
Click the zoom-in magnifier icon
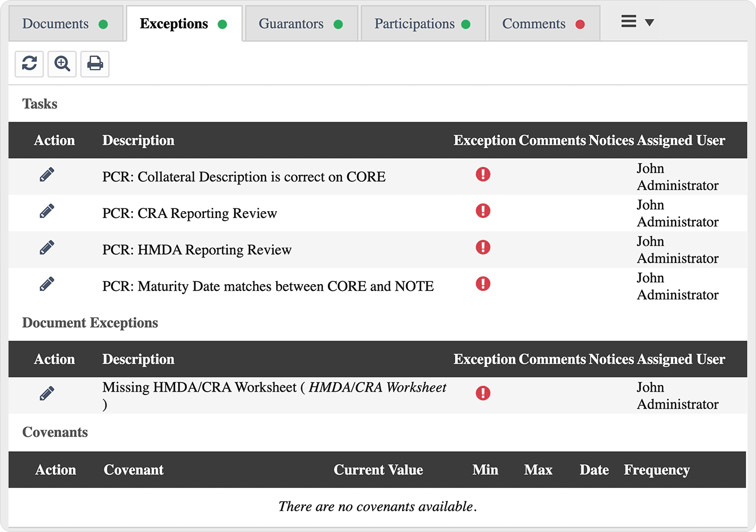coord(62,63)
